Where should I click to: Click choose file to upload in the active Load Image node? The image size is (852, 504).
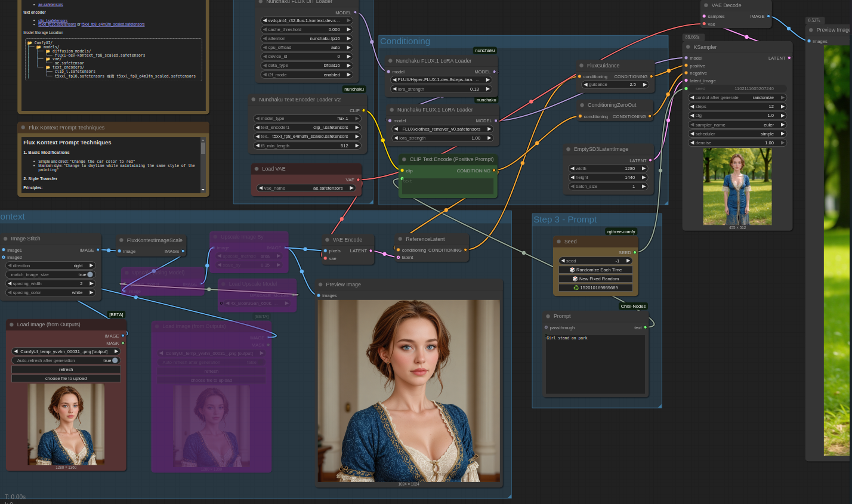(x=66, y=378)
